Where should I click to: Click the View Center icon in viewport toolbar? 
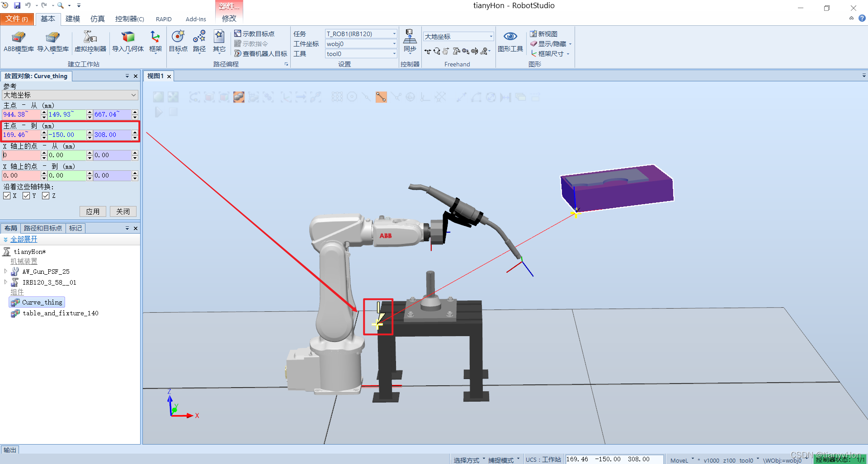(174, 97)
